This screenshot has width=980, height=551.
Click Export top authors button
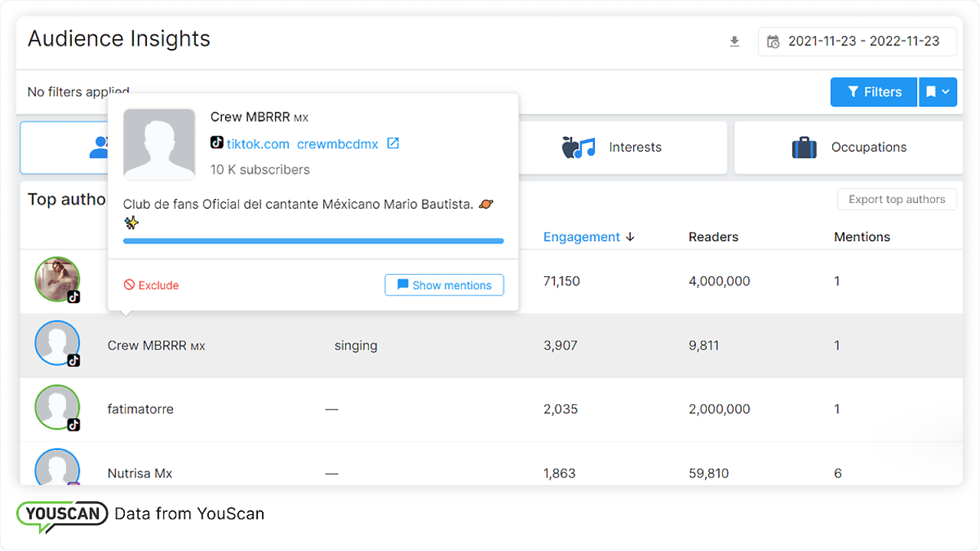pyautogui.click(x=897, y=199)
